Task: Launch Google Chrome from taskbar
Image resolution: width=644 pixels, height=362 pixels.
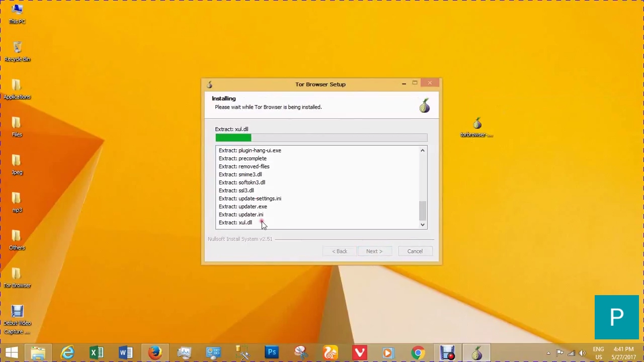Action: coord(418,353)
